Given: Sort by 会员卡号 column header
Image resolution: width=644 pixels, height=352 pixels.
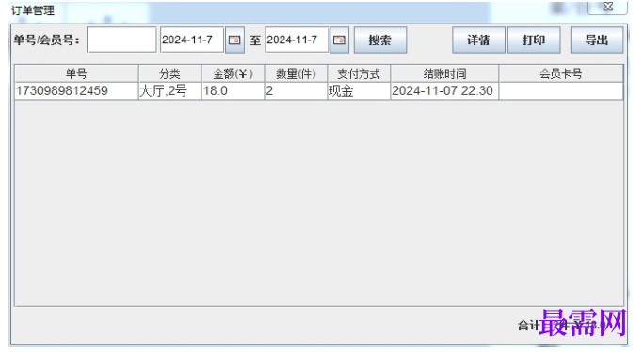Looking at the screenshot, I should (x=561, y=73).
